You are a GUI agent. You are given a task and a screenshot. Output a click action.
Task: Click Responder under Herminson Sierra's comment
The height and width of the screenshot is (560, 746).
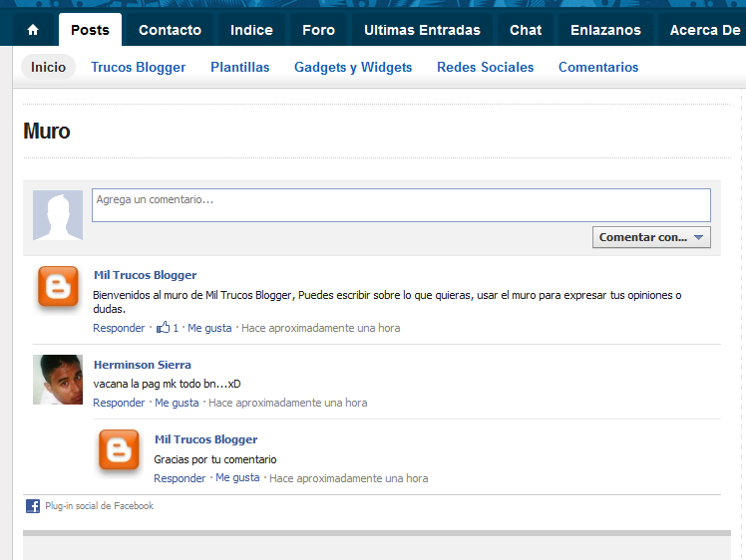[x=119, y=403]
